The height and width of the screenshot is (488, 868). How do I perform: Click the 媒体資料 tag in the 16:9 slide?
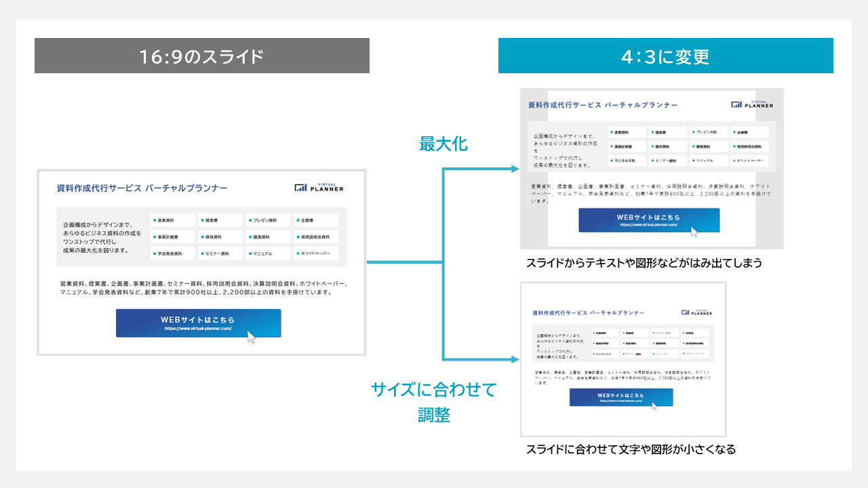click(220, 237)
